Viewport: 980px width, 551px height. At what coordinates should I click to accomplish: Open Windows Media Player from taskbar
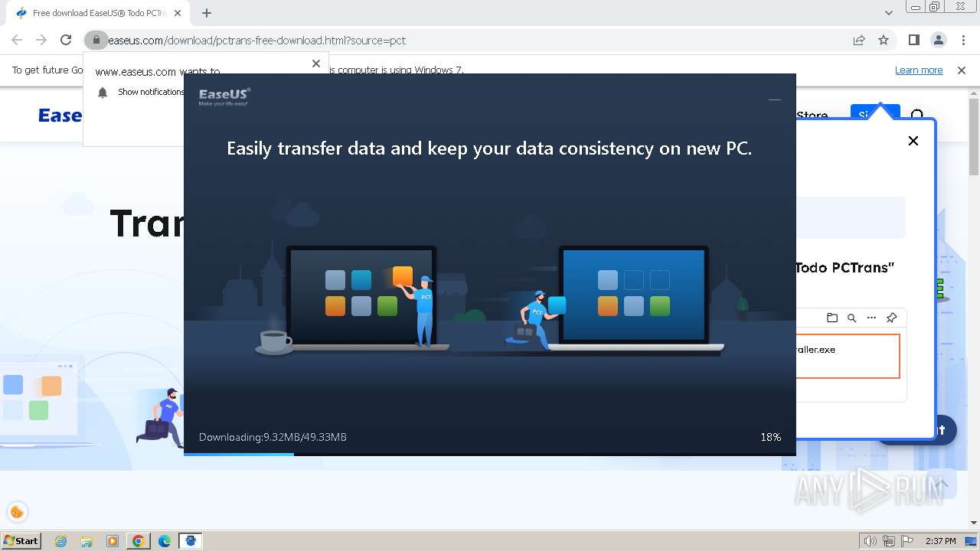[113, 541]
